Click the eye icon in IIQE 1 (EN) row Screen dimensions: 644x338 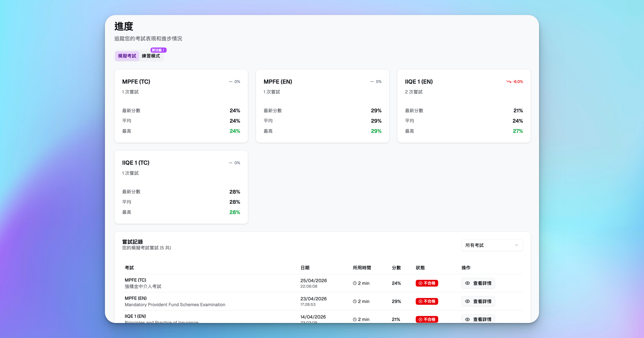coord(467,319)
